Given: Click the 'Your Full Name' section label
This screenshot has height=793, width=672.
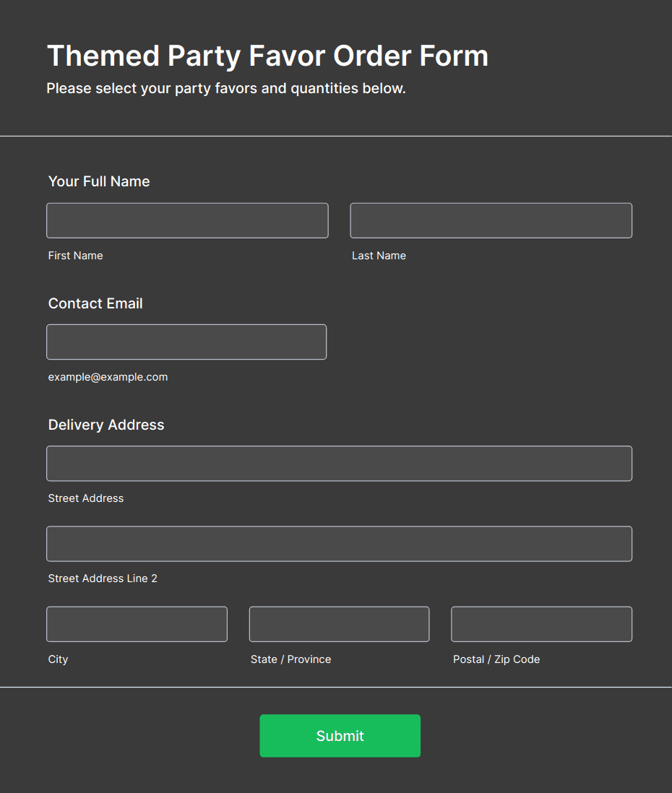Looking at the screenshot, I should (99, 181).
